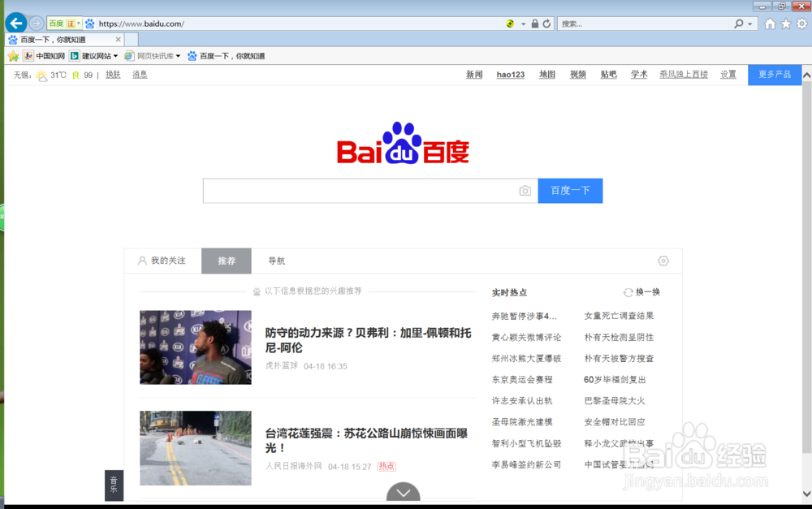Image resolution: width=812 pixels, height=509 pixels.
Task: Open hot topic 安全帽对比回应
Action: [615, 422]
